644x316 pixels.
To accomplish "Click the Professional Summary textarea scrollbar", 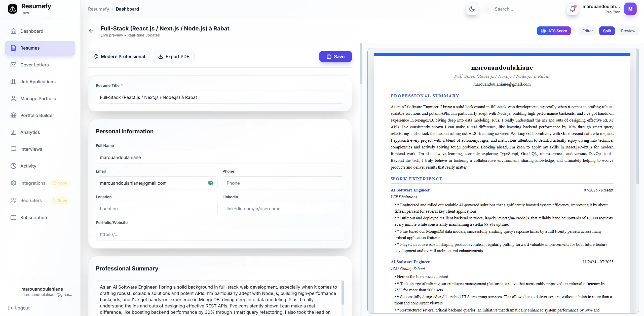I will coord(343,293).
